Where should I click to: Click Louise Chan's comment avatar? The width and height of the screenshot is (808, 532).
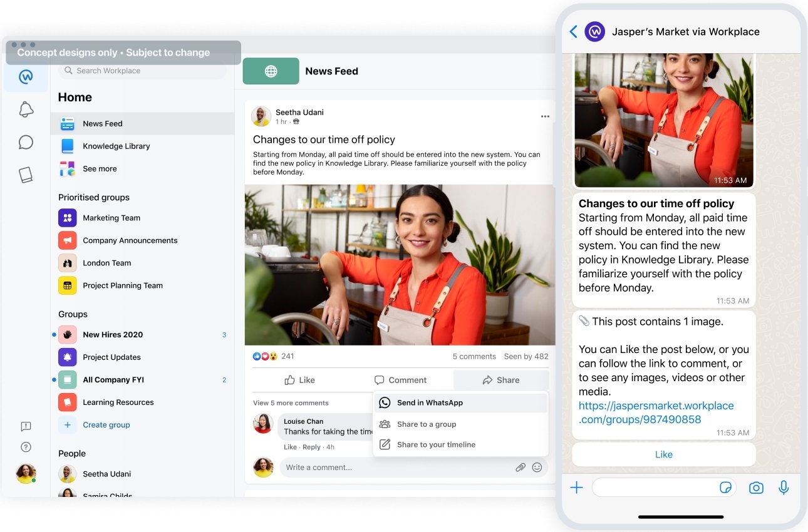coord(263,424)
